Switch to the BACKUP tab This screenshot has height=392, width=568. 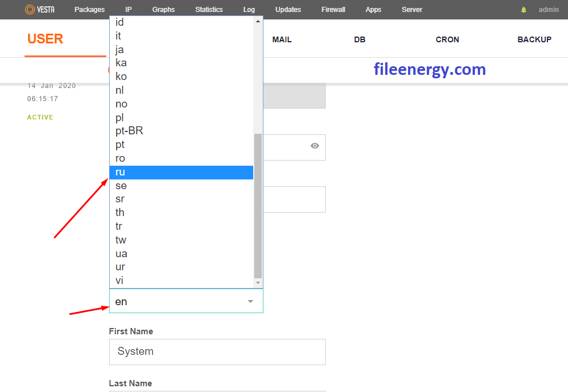534,39
